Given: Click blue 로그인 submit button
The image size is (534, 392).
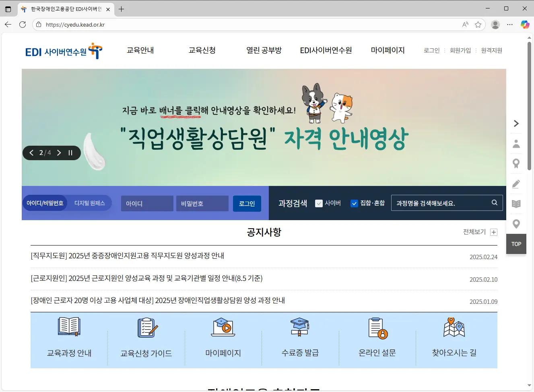Looking at the screenshot, I should point(247,203).
